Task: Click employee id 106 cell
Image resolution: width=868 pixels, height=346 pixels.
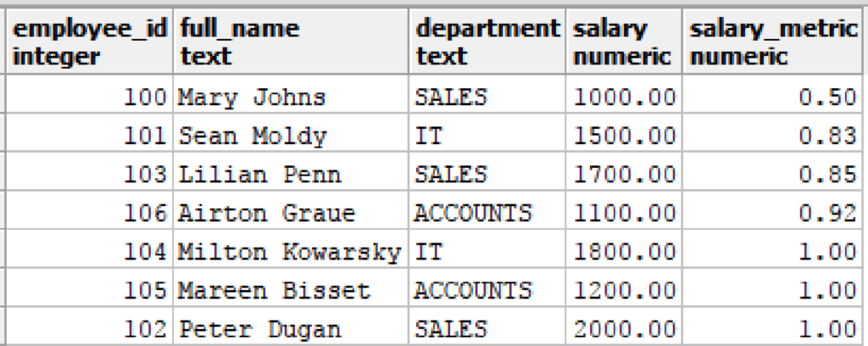Action: (89, 210)
